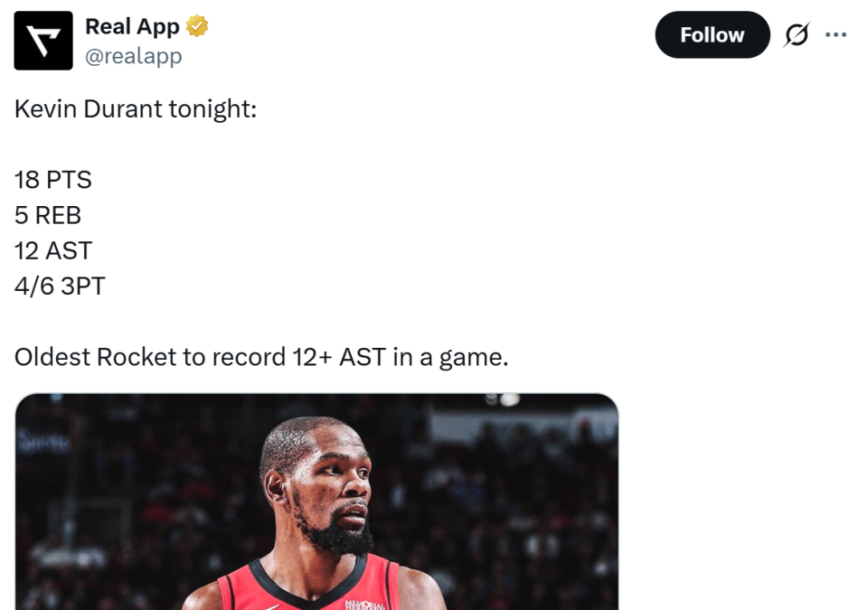Select the '18 PTS' stat line
Image resolution: width=868 pixels, height=610 pixels.
pos(53,180)
